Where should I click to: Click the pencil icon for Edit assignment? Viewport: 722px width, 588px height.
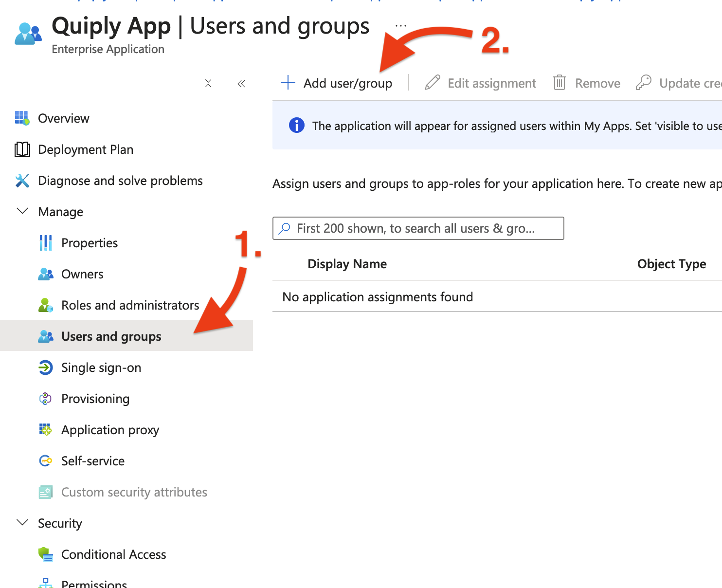click(x=432, y=83)
